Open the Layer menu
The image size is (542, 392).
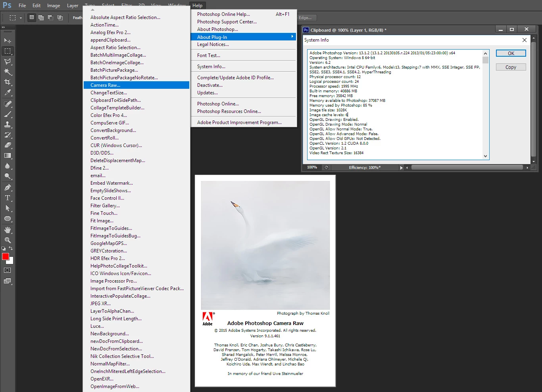coord(73,6)
